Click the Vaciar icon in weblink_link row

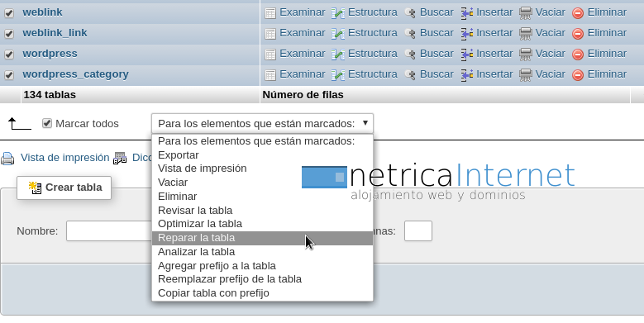coord(526,34)
